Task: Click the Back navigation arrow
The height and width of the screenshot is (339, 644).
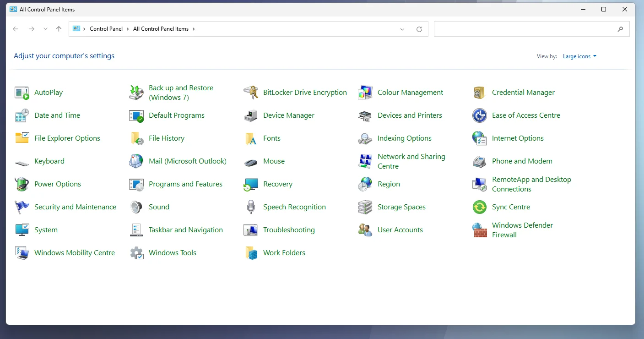Action: click(16, 29)
